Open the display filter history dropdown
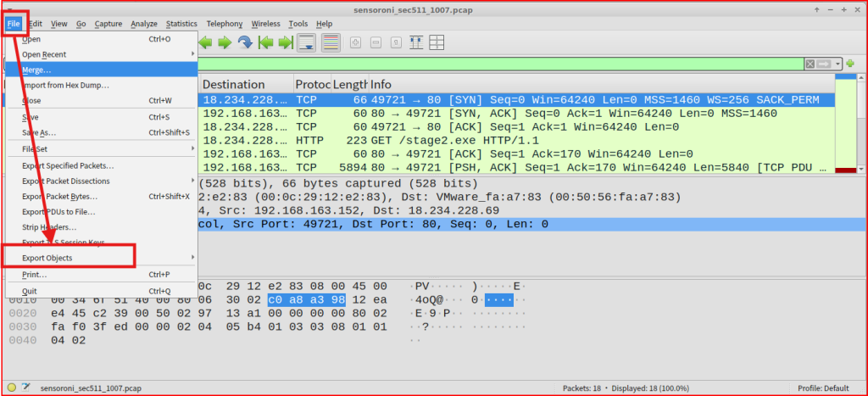Image resolution: width=868 pixels, height=396 pixels. coord(837,64)
